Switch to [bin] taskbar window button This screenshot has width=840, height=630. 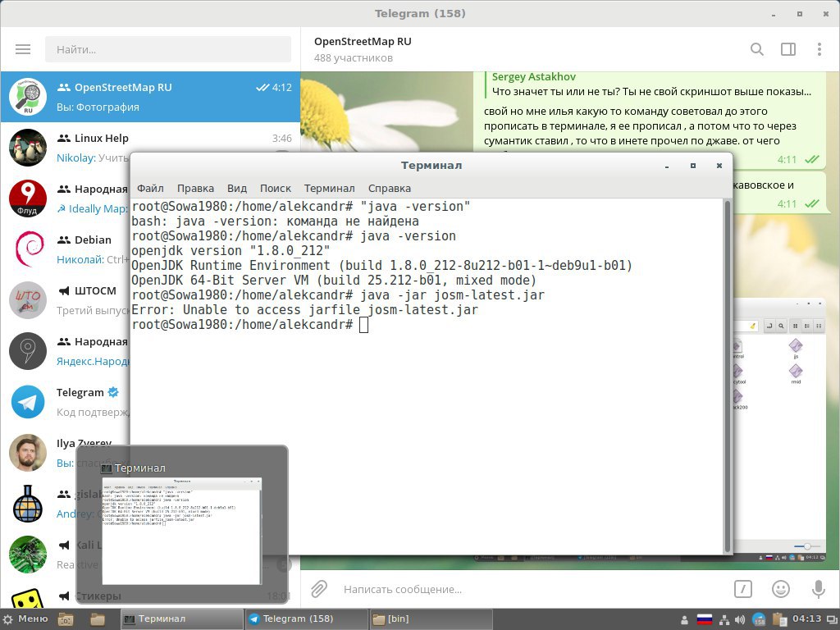tap(431, 619)
